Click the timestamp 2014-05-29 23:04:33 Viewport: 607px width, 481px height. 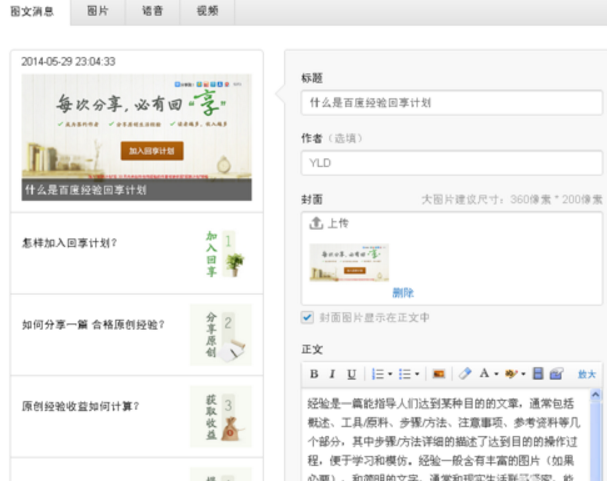(68, 62)
